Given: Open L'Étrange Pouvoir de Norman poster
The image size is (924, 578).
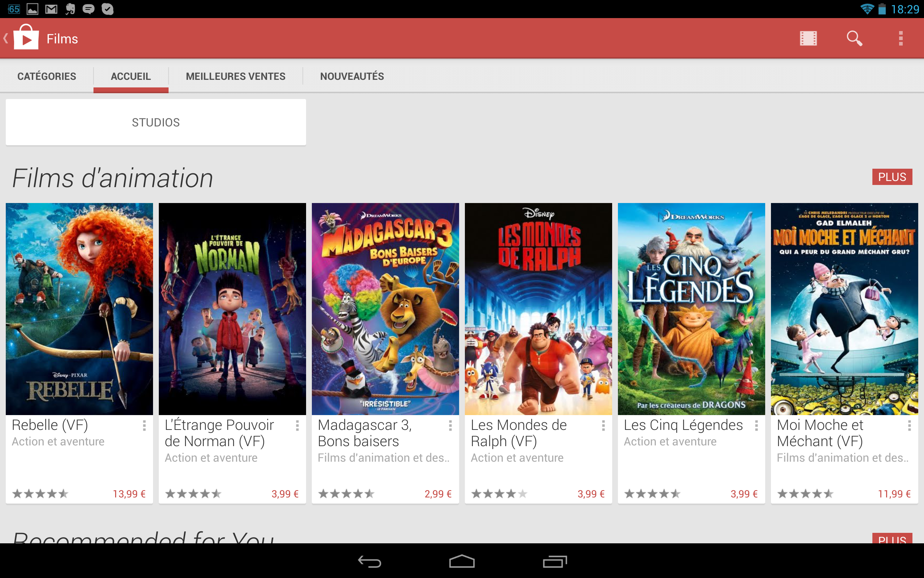Looking at the screenshot, I should pos(232,309).
